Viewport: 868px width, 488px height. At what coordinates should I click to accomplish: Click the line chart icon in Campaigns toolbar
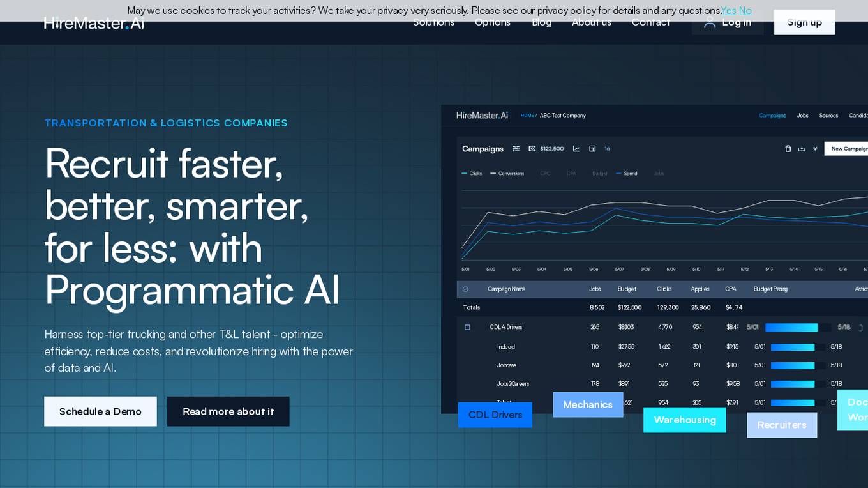click(576, 149)
